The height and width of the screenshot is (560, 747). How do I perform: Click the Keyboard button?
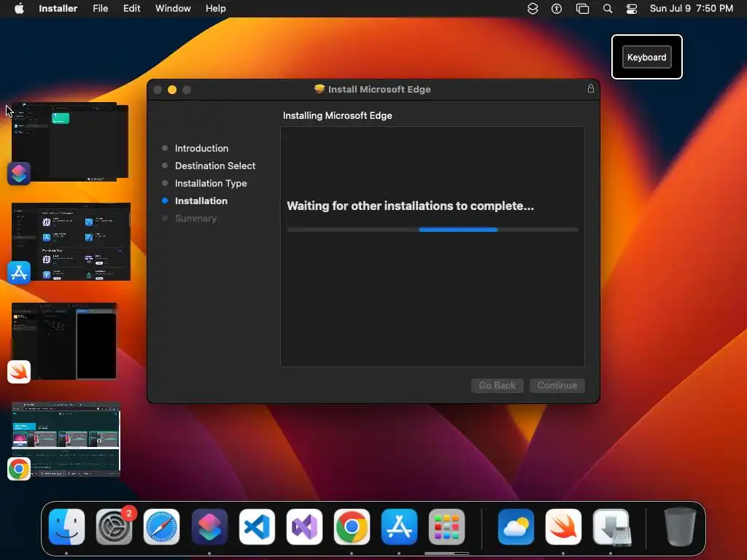tap(646, 57)
